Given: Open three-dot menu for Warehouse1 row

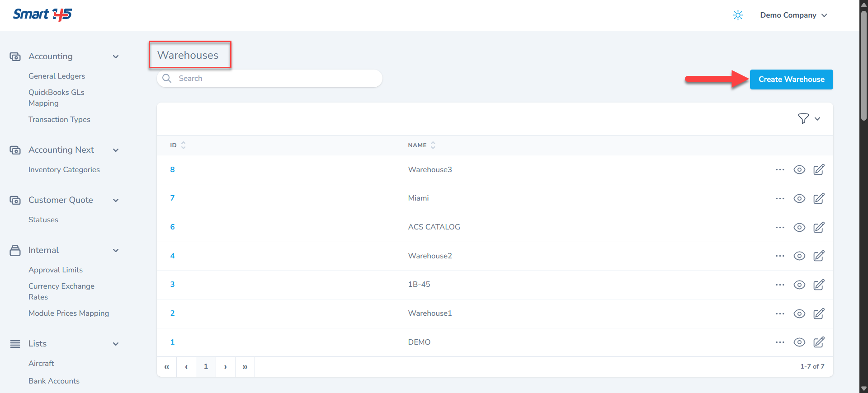Looking at the screenshot, I should 780,313.
